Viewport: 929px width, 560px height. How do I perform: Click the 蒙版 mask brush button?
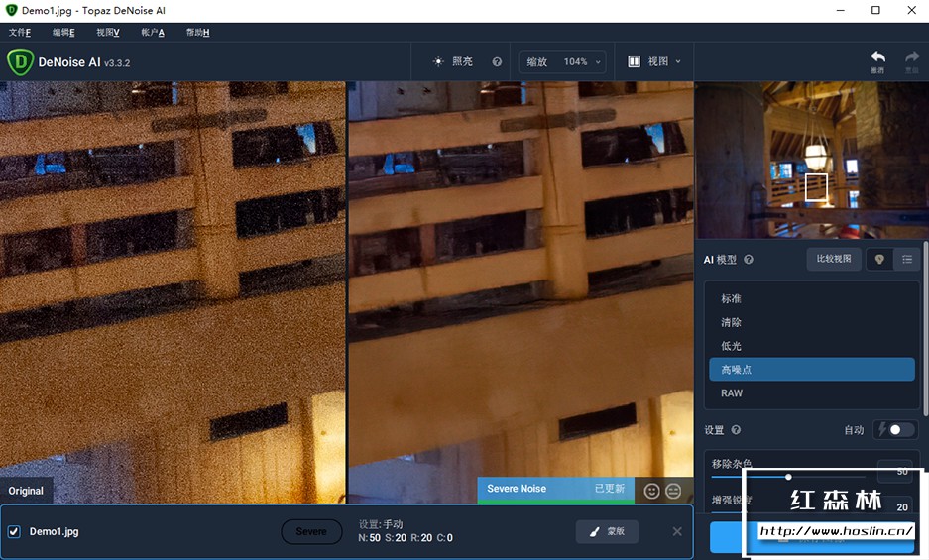607,531
